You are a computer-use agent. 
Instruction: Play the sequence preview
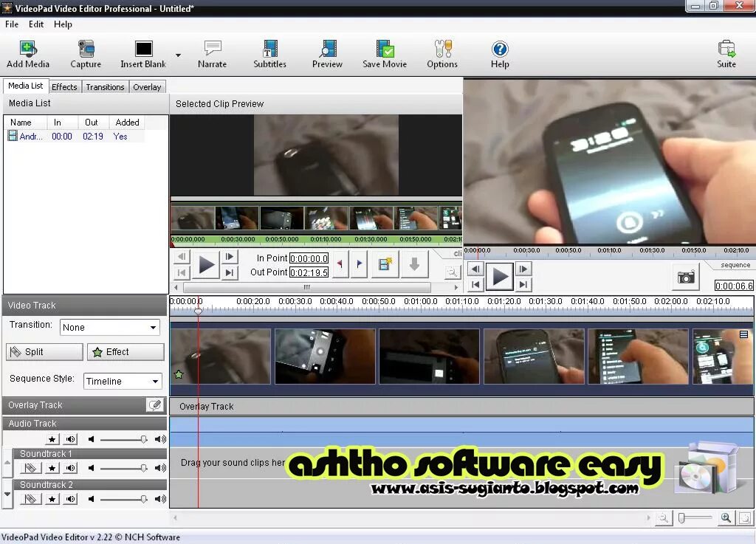point(500,277)
